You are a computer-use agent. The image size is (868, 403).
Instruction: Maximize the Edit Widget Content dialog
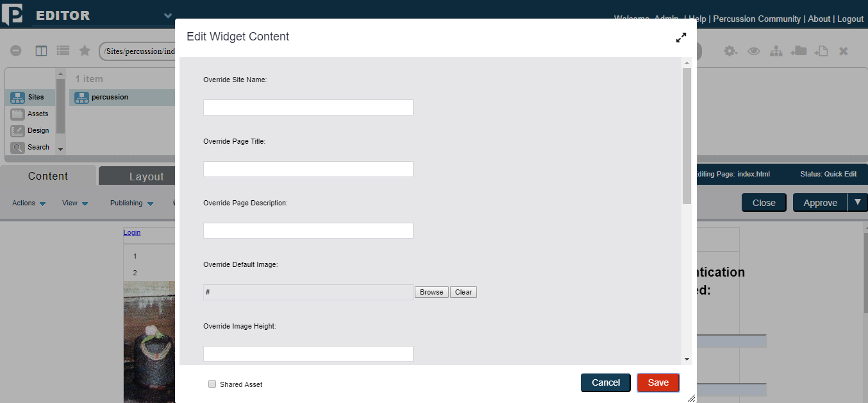click(x=681, y=38)
